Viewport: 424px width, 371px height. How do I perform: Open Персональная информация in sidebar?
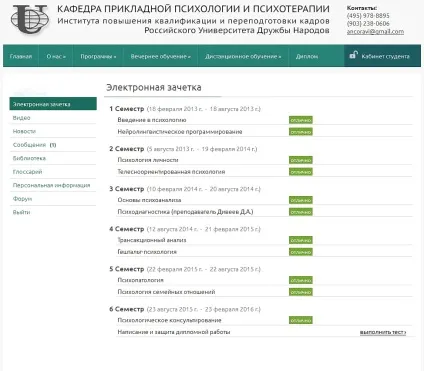(x=51, y=185)
